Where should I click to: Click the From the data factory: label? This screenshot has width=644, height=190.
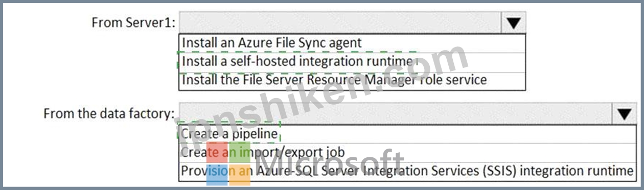(109, 113)
